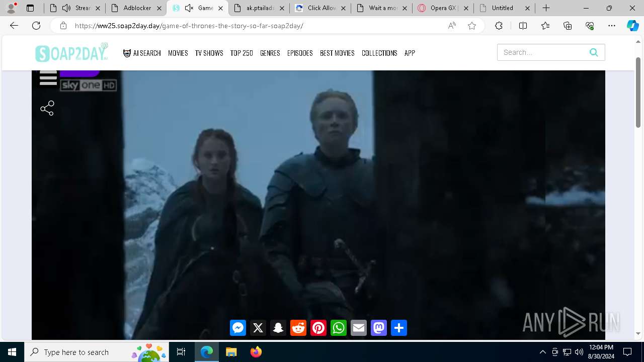
Task: Open the Messenger share icon
Action: 238,328
